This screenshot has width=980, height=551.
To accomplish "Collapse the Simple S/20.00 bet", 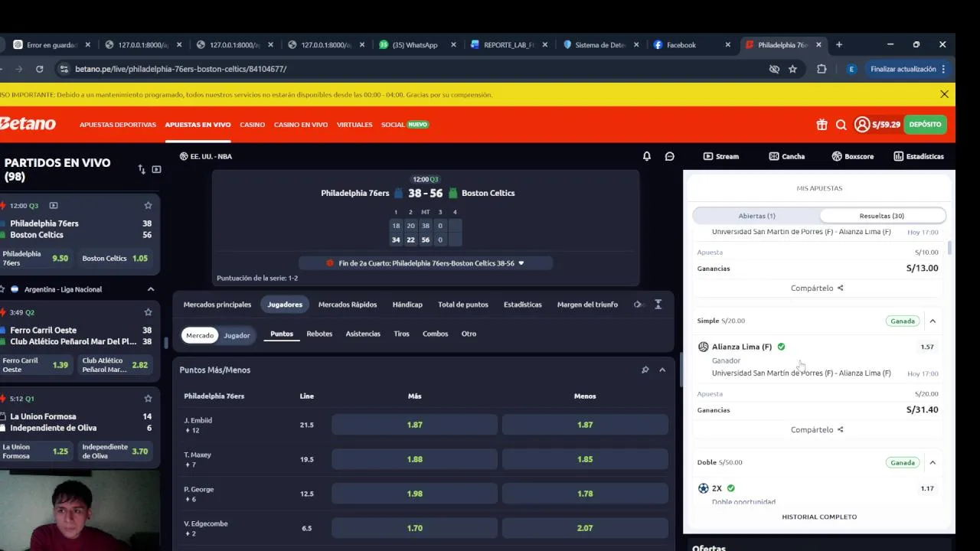I will 933,321.
